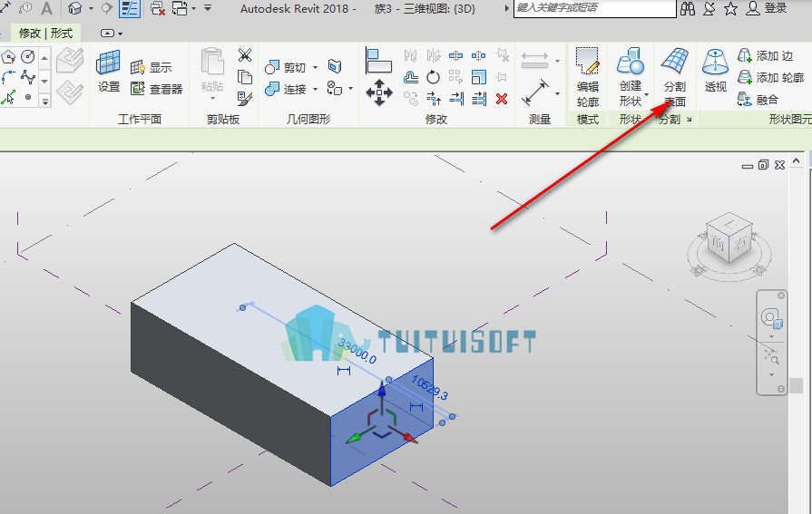The width and height of the screenshot is (812, 514).
Task: Toggle Show (显示) work plane
Action: click(x=151, y=67)
